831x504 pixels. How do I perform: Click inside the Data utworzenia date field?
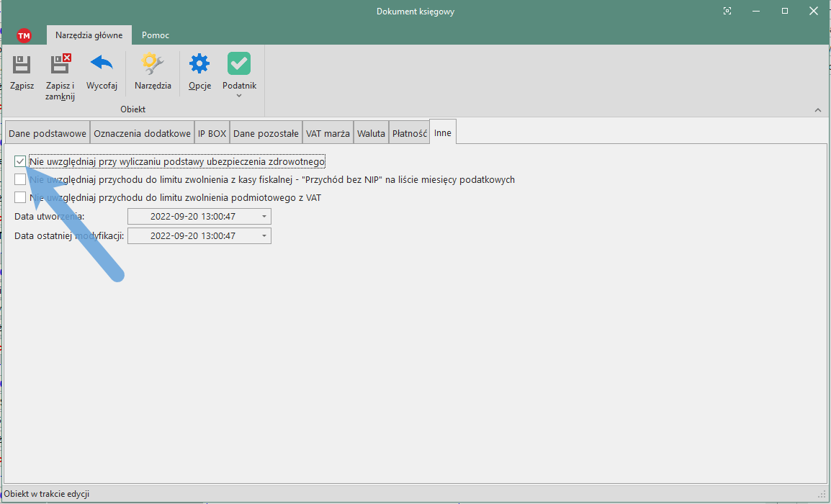tap(192, 217)
